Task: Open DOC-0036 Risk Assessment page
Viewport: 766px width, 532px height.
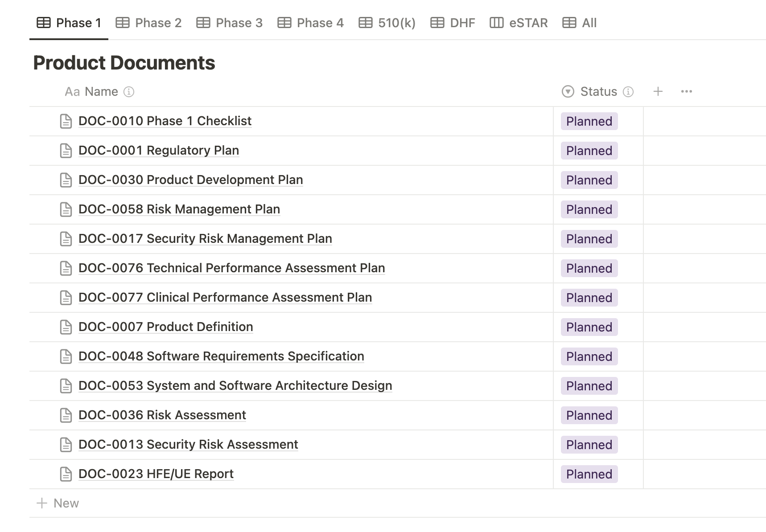Action: [162, 415]
